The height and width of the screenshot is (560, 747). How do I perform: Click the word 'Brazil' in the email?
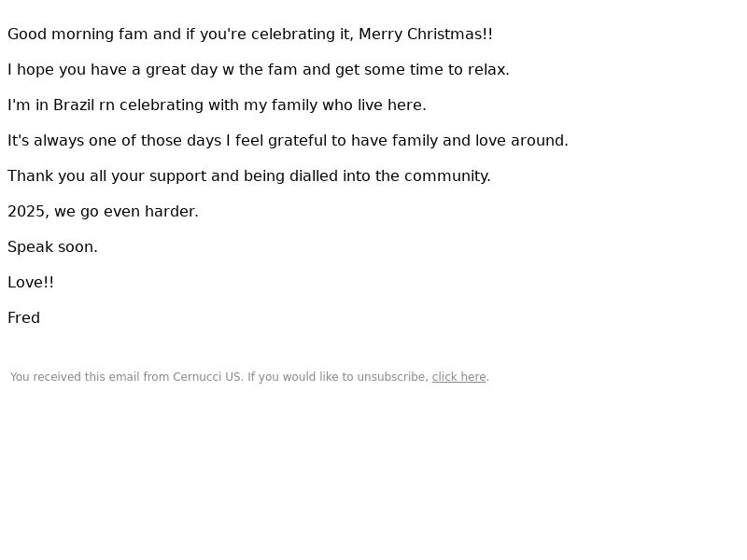coord(74,105)
